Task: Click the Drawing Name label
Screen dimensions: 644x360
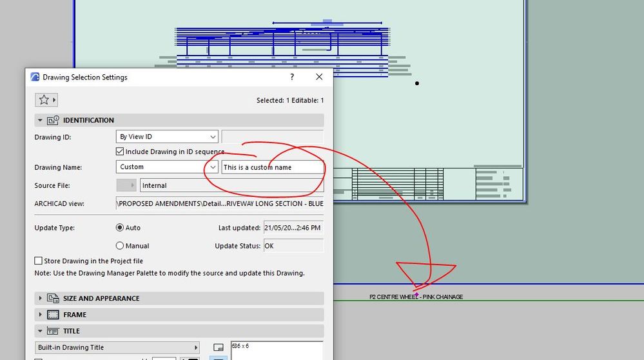Action: tap(58, 167)
